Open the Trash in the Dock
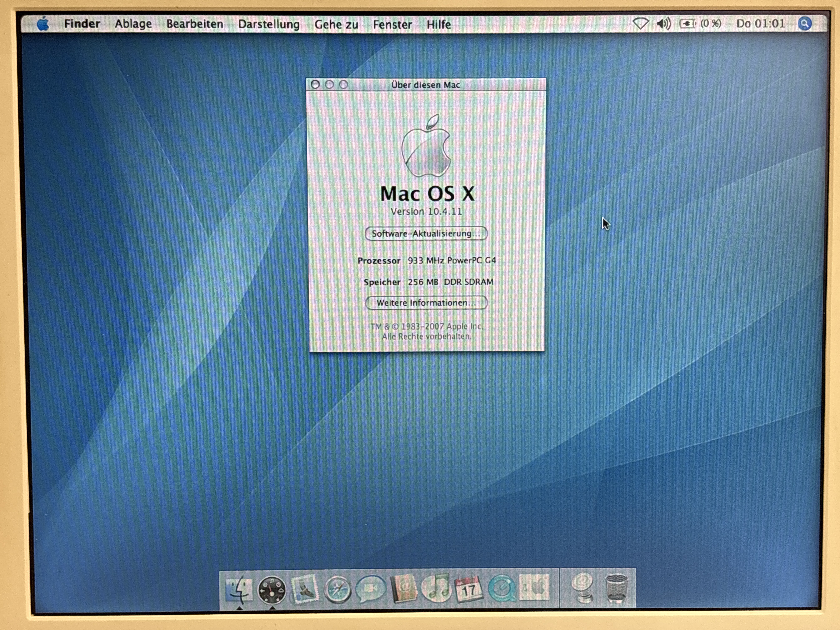 (x=616, y=588)
